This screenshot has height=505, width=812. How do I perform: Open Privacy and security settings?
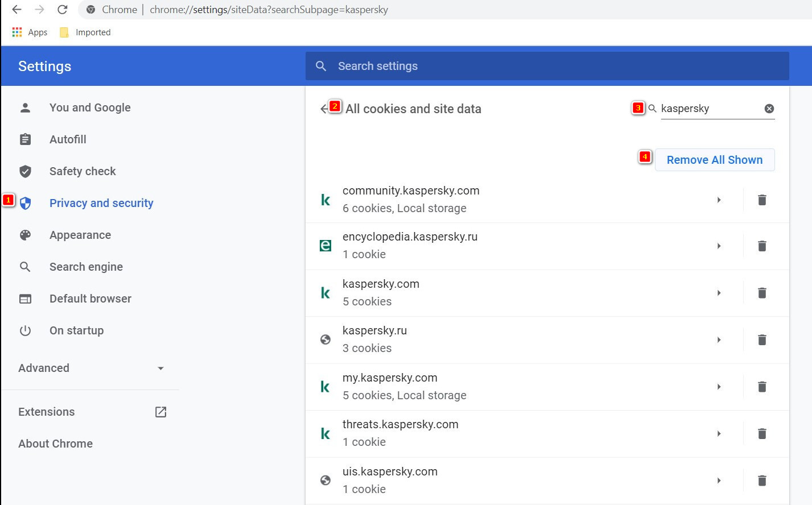(101, 203)
